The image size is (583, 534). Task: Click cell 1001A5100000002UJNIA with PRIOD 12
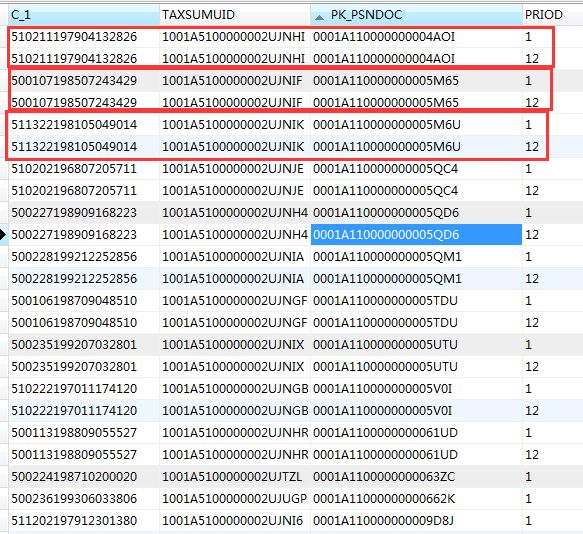235,279
